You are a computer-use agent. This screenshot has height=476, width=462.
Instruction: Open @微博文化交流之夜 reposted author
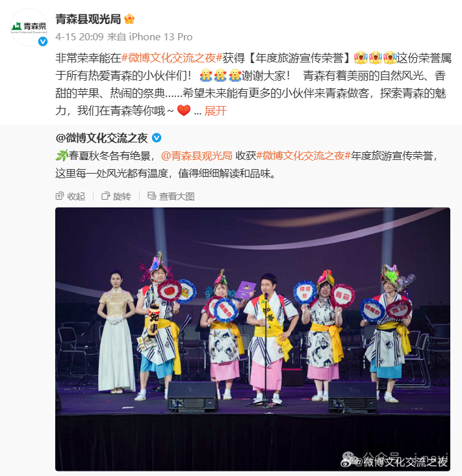101,138
